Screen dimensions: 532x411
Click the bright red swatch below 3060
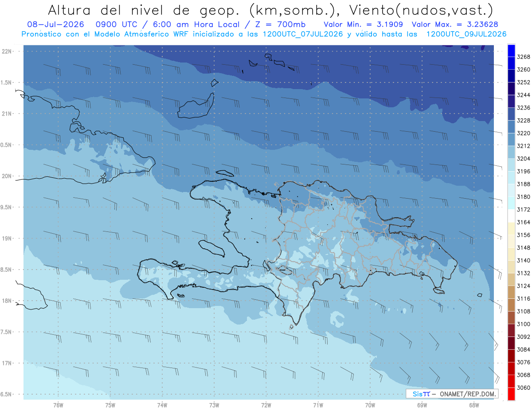(x=511, y=394)
